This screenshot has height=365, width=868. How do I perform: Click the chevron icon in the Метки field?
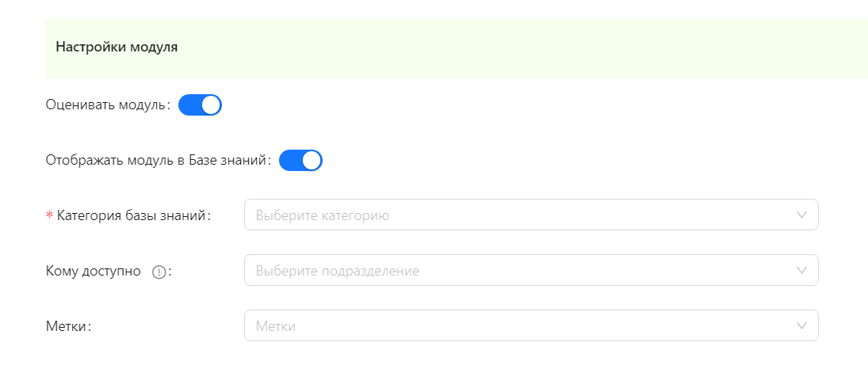[801, 325]
